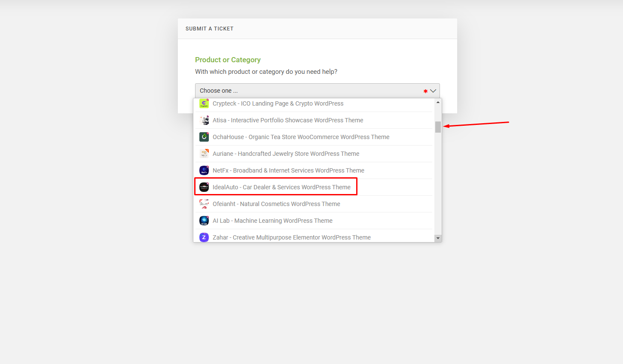Pick IdealAuto - Car Dealer & Services option
The height and width of the screenshot is (364, 623).
(x=314, y=187)
